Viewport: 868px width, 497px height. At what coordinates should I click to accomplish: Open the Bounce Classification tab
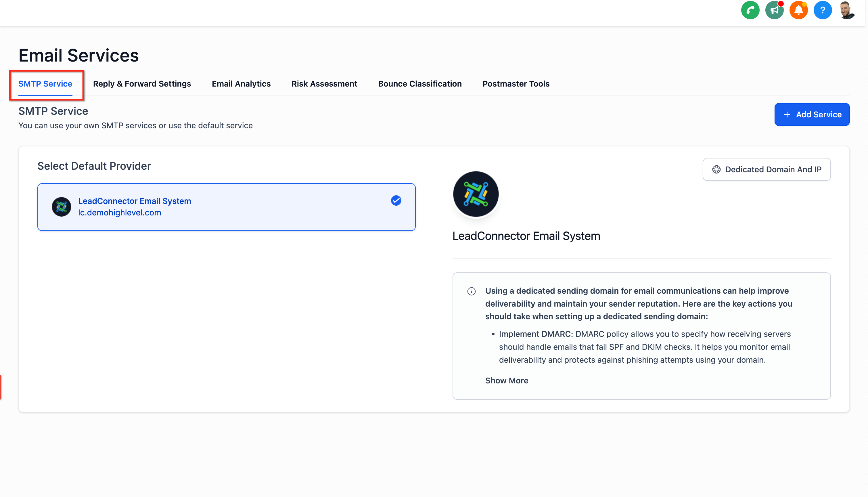[420, 84]
